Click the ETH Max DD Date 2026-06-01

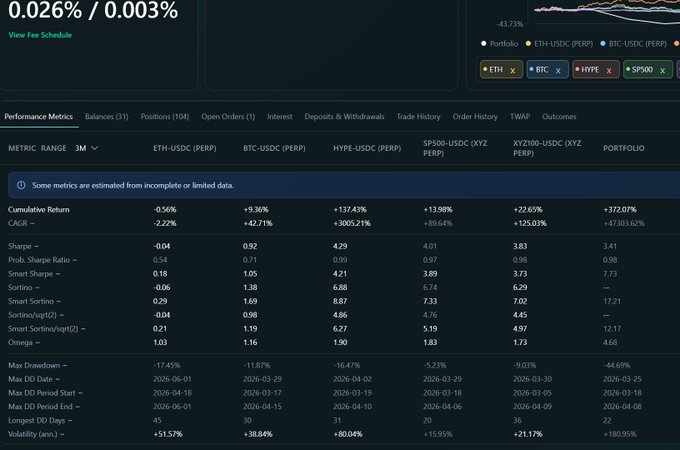pos(173,379)
